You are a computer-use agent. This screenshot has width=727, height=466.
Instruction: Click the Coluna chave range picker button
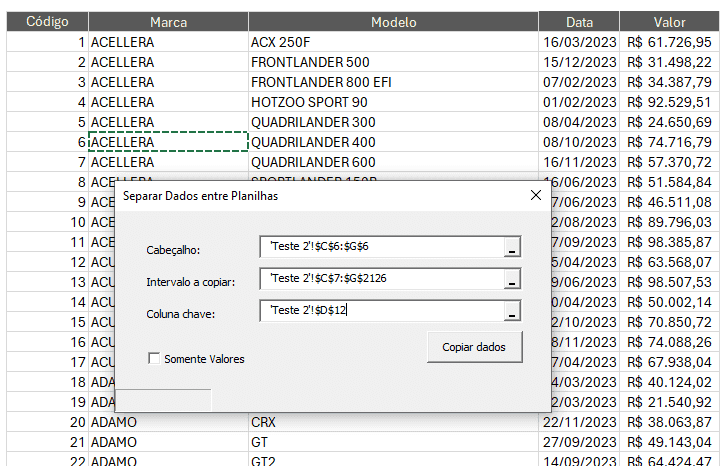point(512,313)
